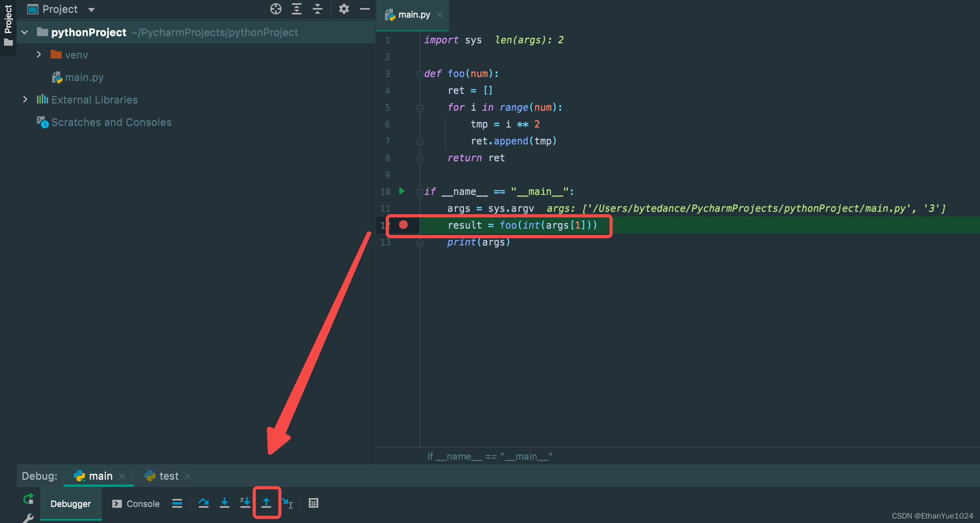Screen dimensions: 980x523
Task: Fold the for loop at line 5
Action: (420, 108)
